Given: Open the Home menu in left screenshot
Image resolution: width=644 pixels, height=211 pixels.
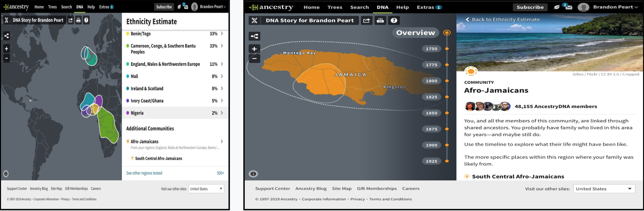Looking at the screenshot, I should pyautogui.click(x=39, y=7).
